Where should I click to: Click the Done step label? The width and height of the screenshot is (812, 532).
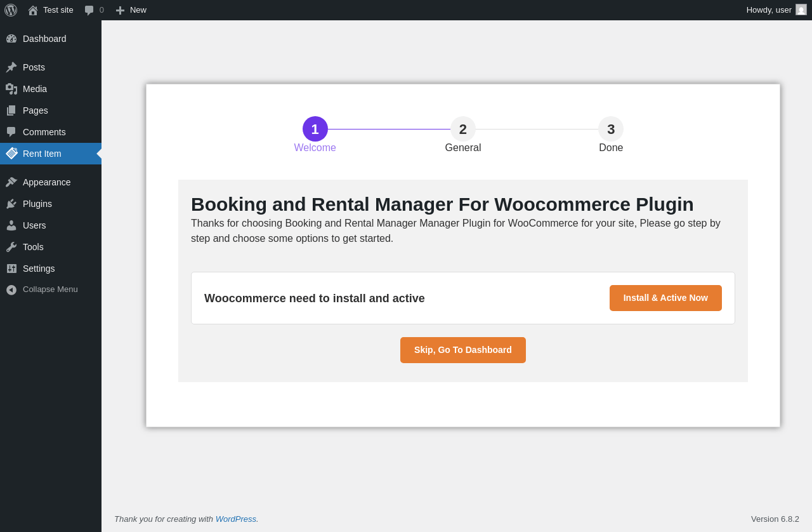[x=611, y=148]
